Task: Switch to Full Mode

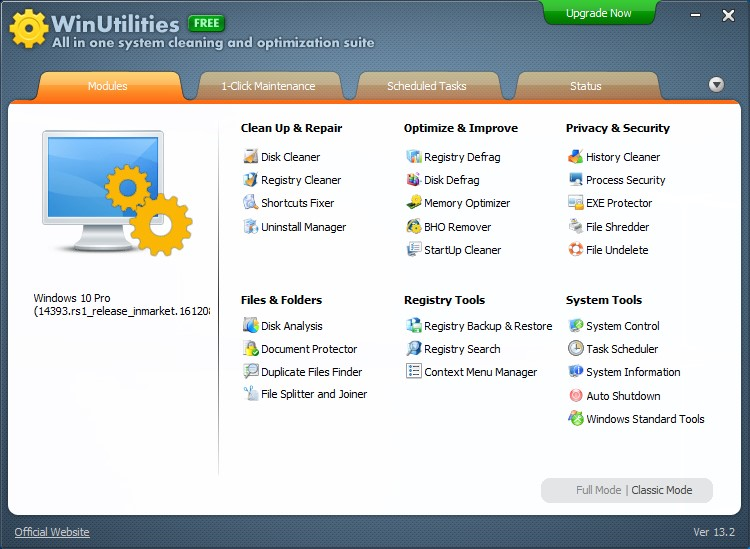Action: pyautogui.click(x=598, y=490)
